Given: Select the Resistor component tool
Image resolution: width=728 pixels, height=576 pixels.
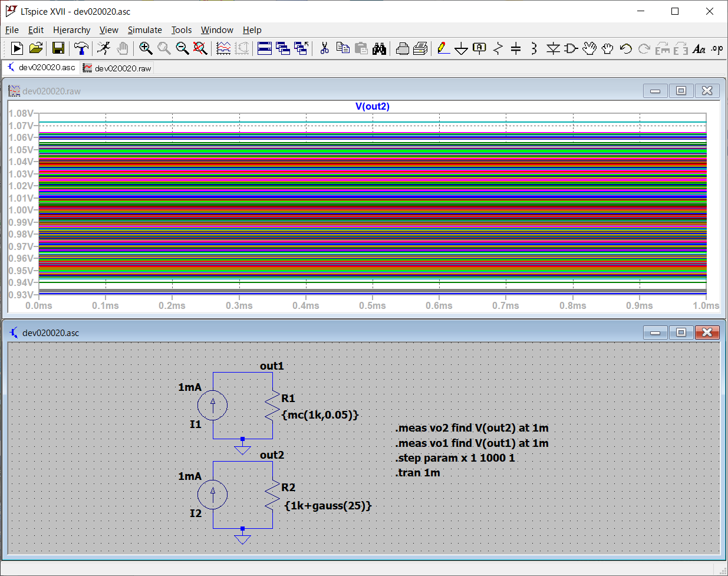Looking at the screenshot, I should [498, 48].
